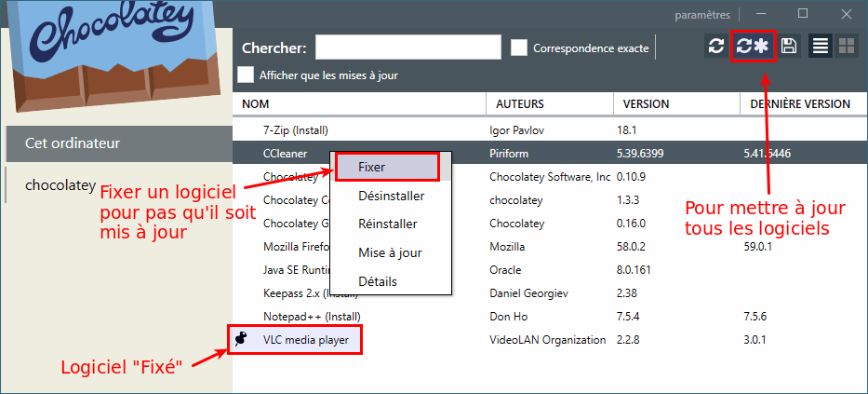The height and width of the screenshot is (394, 868).
Task: Open Détails from the context menu
Action: coord(392,281)
